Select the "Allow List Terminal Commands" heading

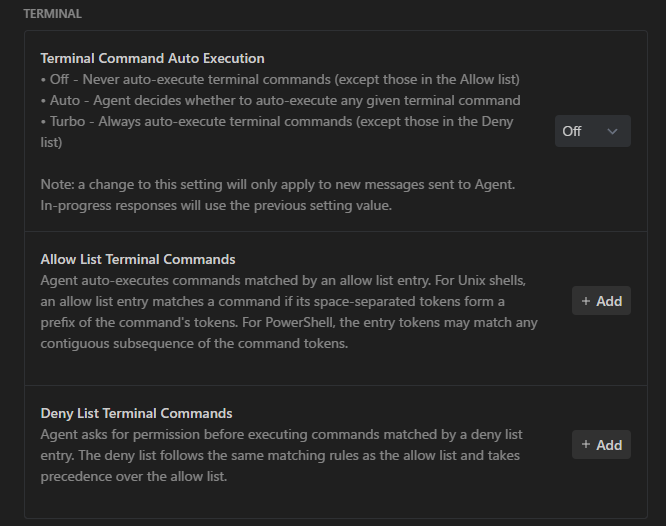[138, 259]
